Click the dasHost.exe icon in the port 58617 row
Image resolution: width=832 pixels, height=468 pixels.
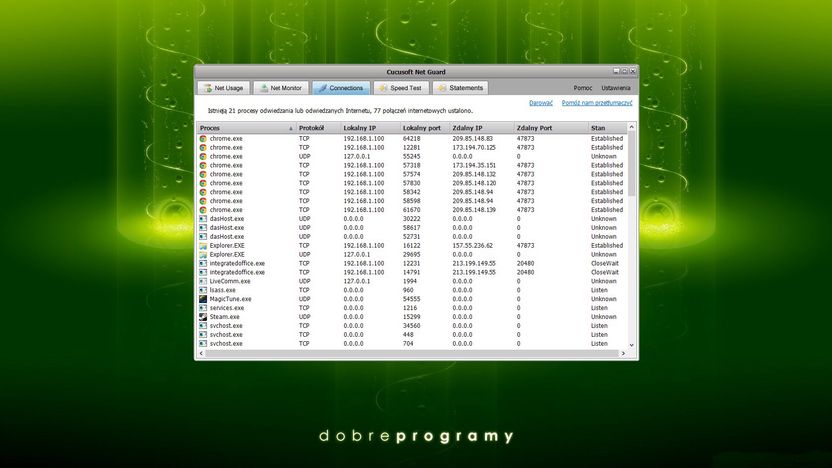[x=203, y=228]
